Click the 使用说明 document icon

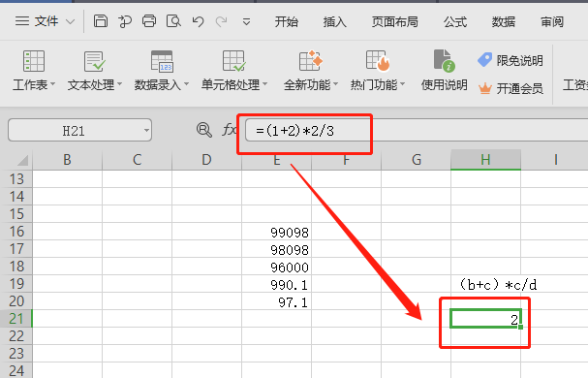(x=444, y=60)
